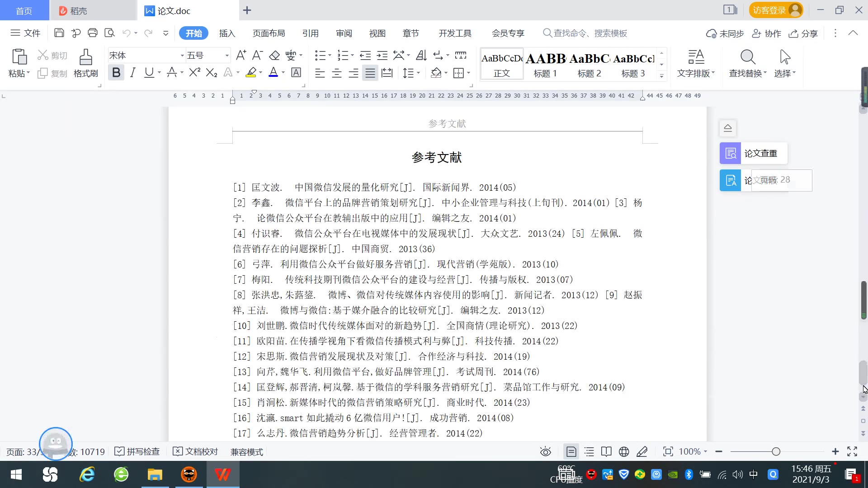Toggle spell check (拼写检查)
Image resolution: width=868 pixels, height=488 pixels.
[137, 451]
